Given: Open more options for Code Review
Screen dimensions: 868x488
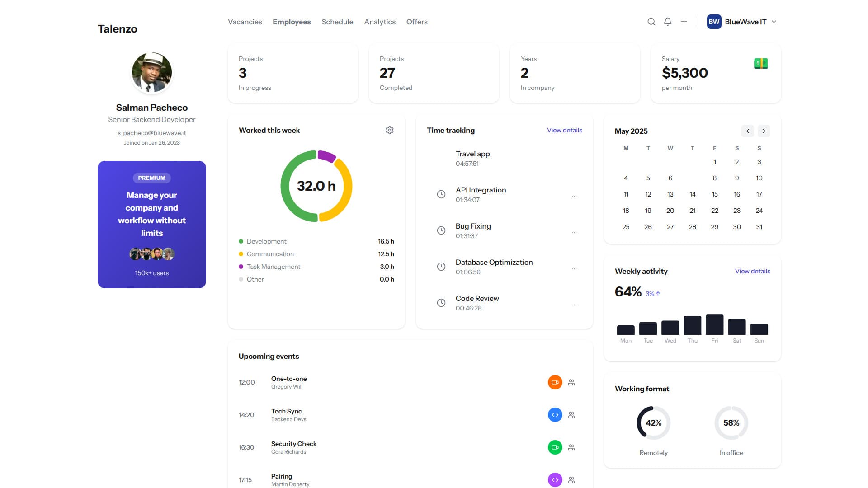Looking at the screenshot, I should click(574, 305).
